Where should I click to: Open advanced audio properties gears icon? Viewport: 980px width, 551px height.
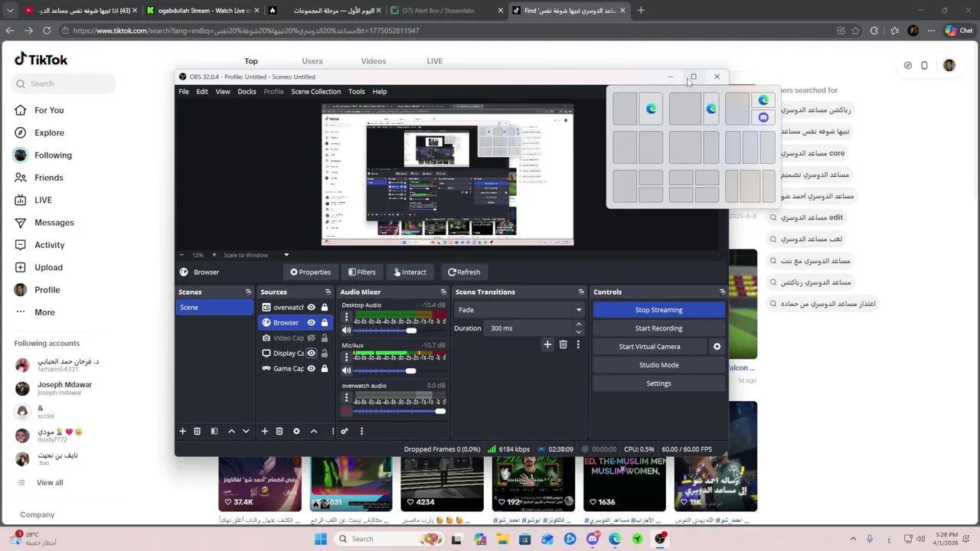tap(345, 431)
